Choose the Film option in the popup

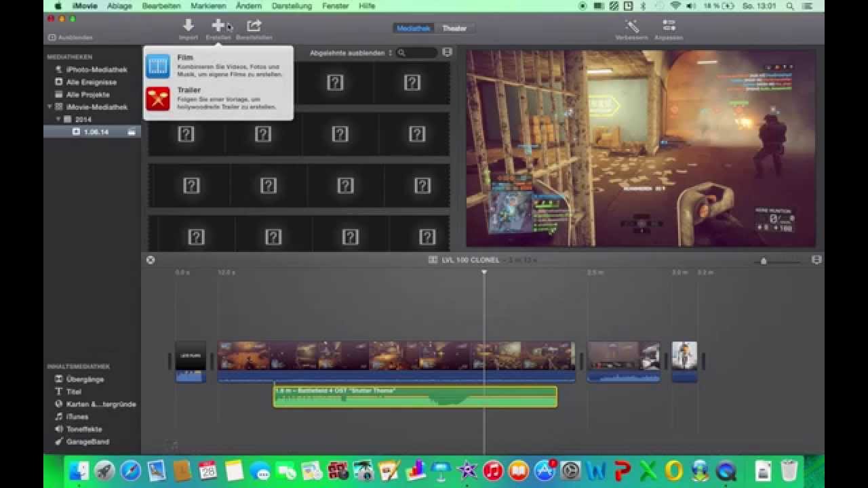coord(218,66)
